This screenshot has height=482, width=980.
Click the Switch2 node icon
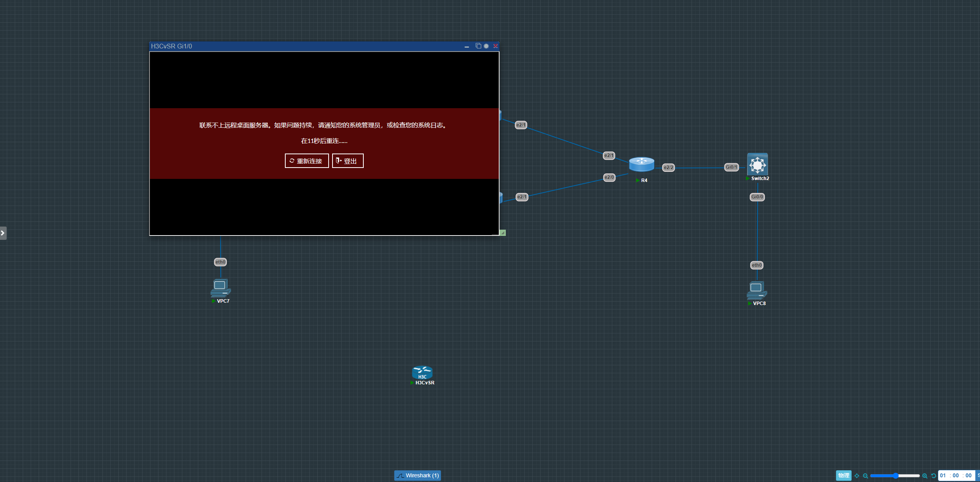pos(758,164)
